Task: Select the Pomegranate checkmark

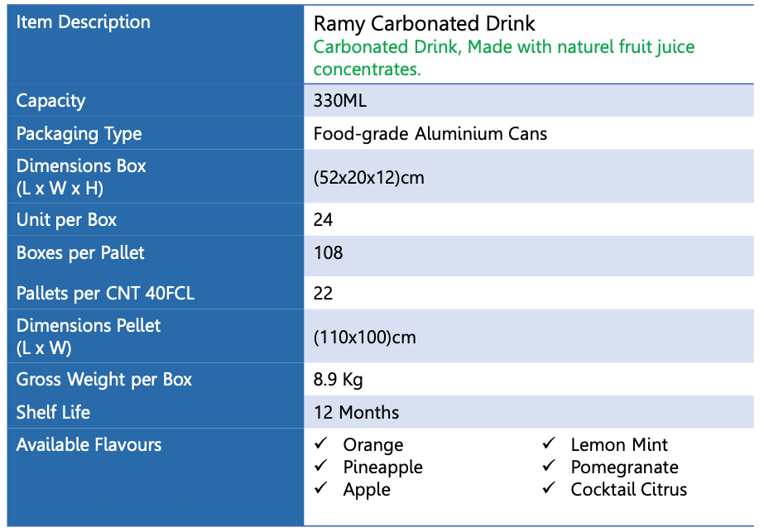Action: click(x=549, y=467)
